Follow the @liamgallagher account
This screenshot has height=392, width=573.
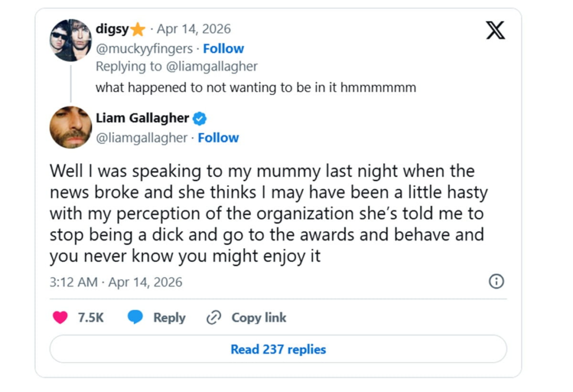218,138
